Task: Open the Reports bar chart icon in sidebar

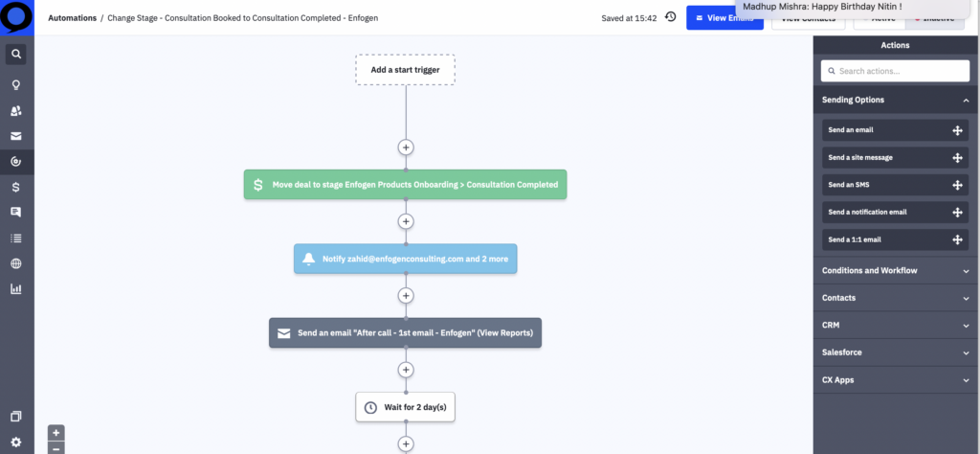Action: (16, 289)
